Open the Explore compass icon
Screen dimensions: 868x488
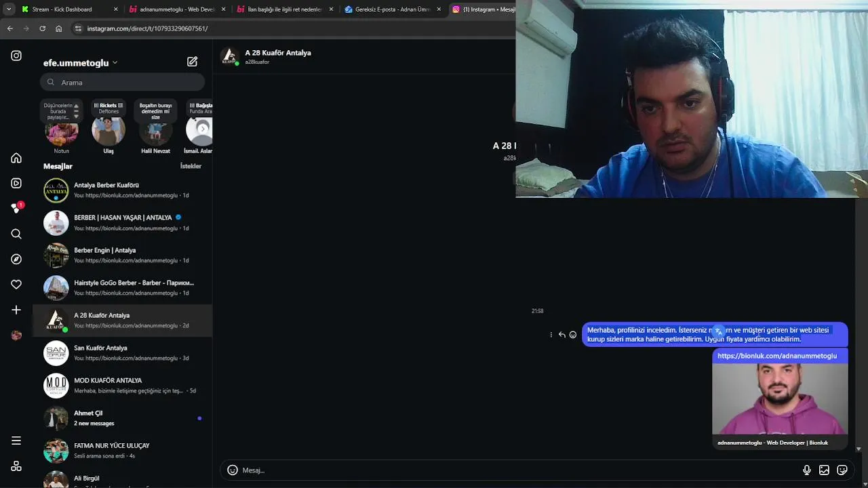(16, 259)
